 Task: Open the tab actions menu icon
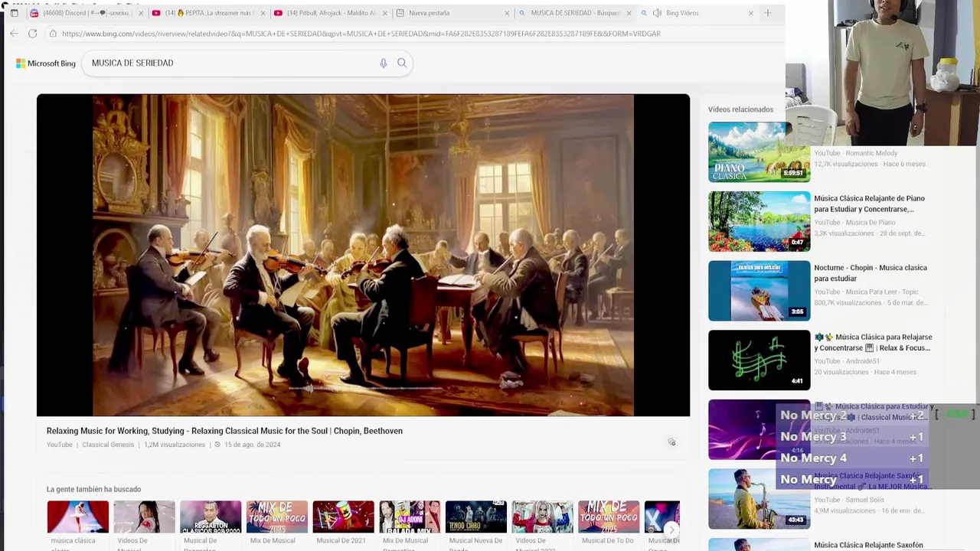pos(14,13)
